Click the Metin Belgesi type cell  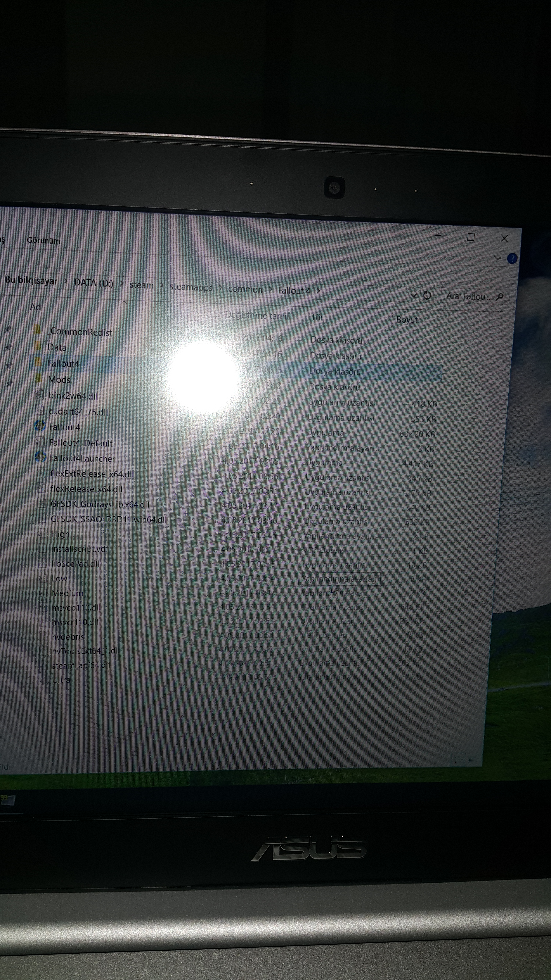click(324, 635)
